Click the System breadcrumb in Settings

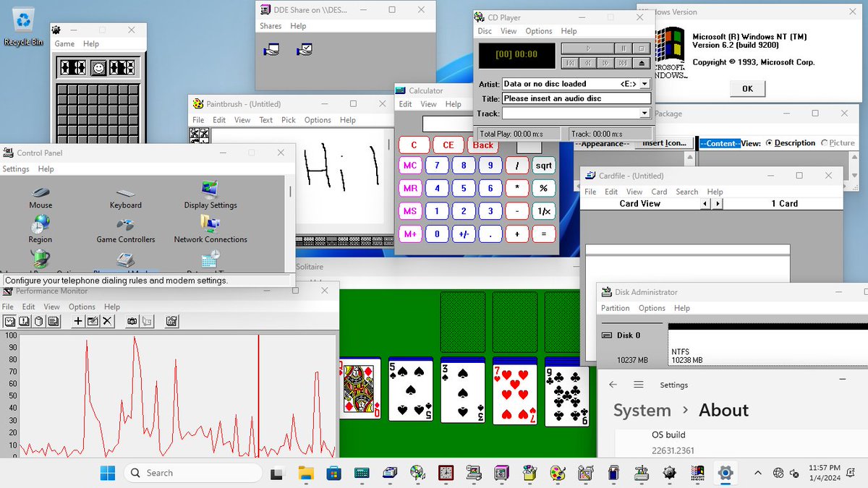click(x=642, y=410)
